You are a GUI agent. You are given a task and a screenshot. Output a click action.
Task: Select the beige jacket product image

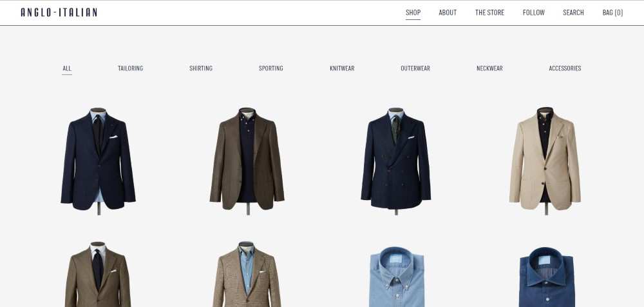[x=545, y=161]
